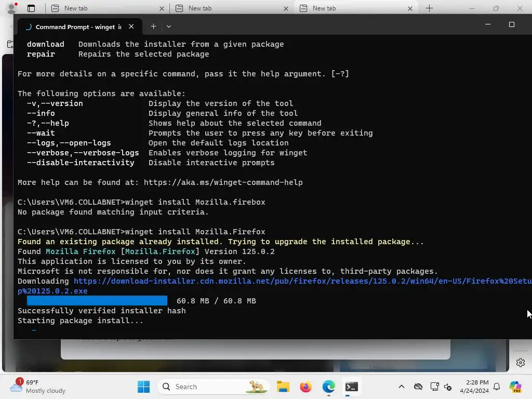Screen dimensions: 532x399
Task: Click the Edge sidebar icon left of terminal
Action: click(10, 44)
